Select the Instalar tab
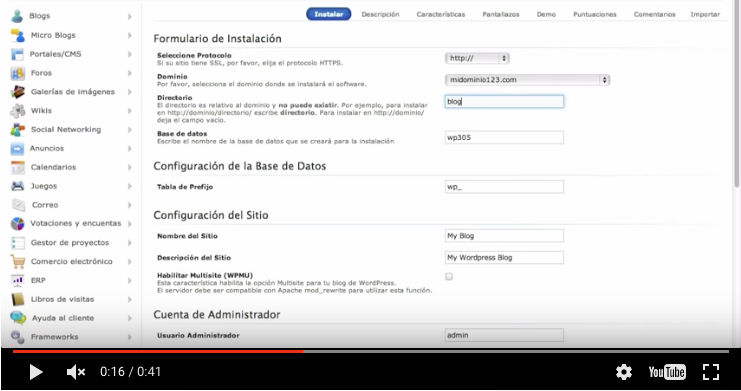Image resolution: width=741 pixels, height=391 pixels. tap(328, 14)
